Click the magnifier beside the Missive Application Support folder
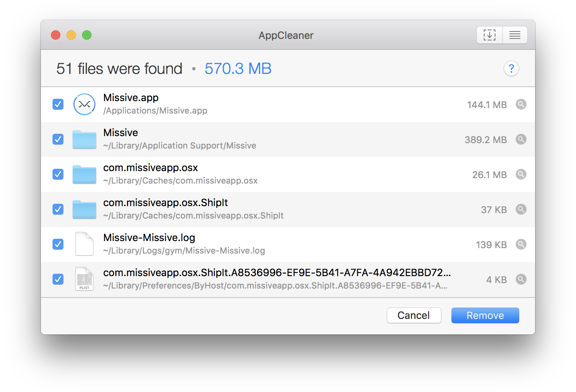The width and height of the screenshot is (576, 392). point(521,139)
